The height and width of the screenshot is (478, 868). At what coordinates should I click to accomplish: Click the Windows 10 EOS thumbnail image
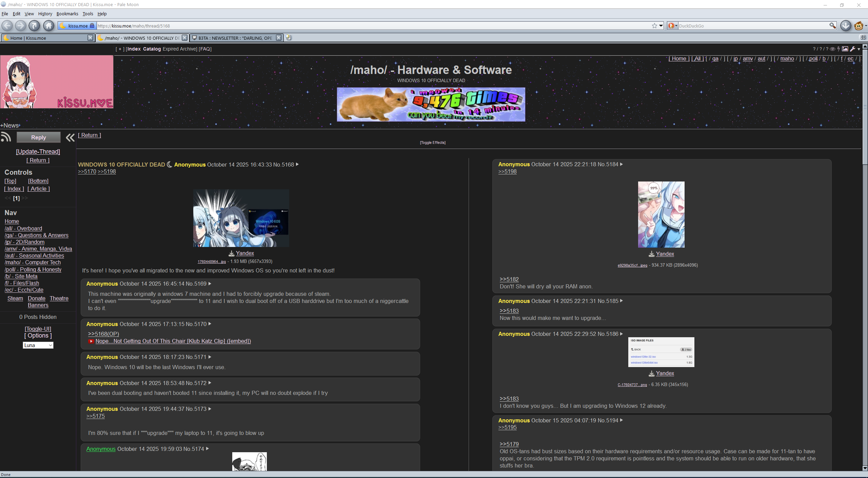pos(241,218)
